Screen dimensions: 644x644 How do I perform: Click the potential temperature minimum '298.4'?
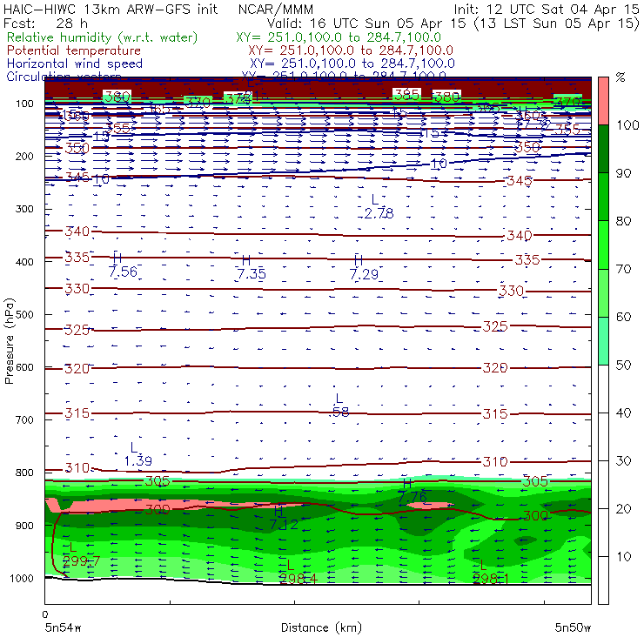coord(299,579)
